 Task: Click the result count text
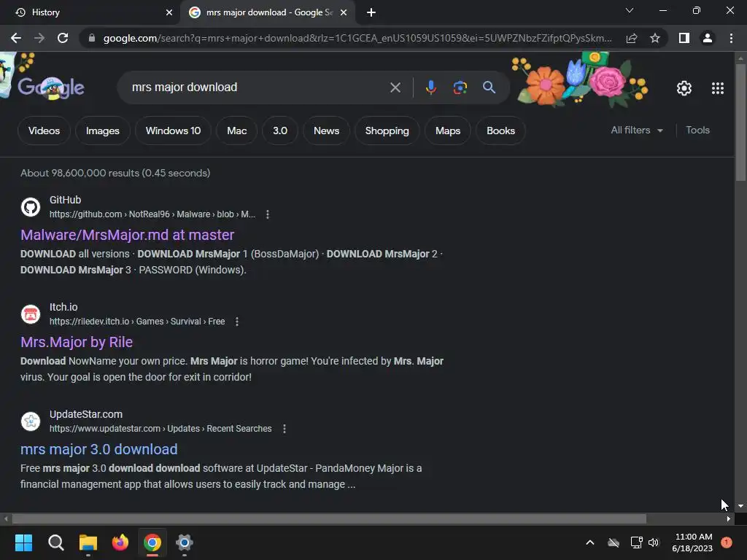point(115,173)
